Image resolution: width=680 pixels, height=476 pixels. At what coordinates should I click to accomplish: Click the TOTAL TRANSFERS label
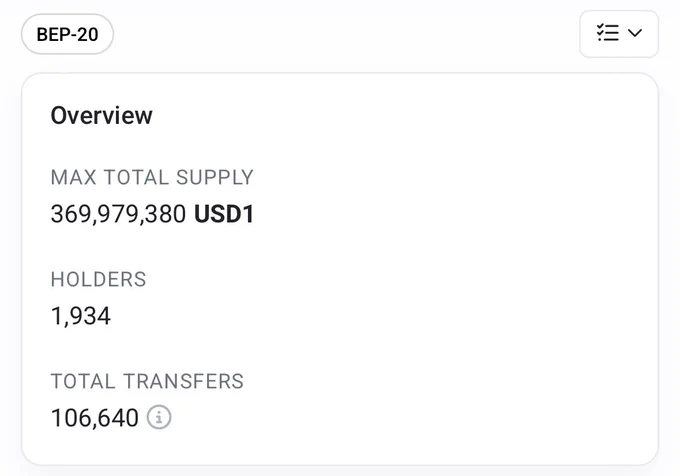[147, 381]
